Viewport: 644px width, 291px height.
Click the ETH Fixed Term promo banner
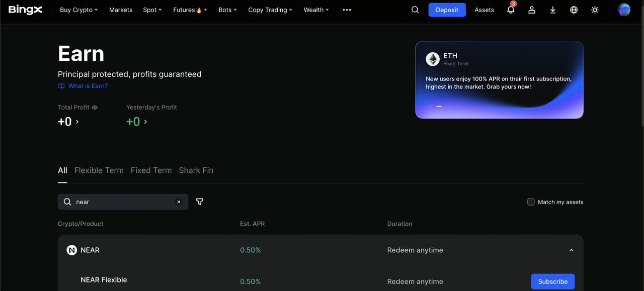click(499, 75)
